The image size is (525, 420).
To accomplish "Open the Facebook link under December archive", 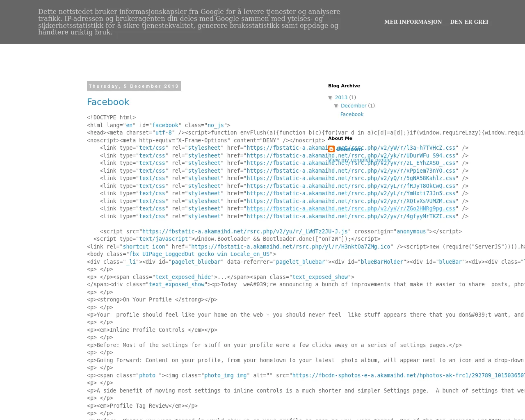I will point(352,114).
